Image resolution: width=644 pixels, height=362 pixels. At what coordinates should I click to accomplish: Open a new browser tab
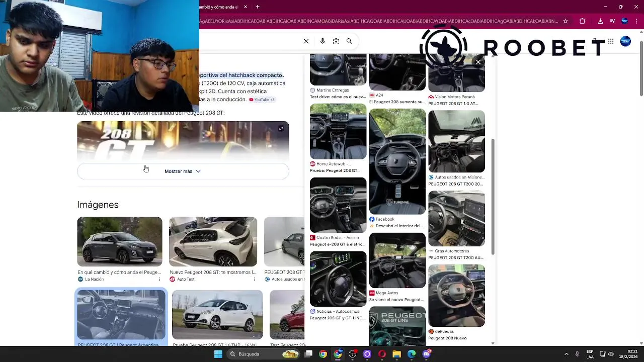[x=258, y=7]
